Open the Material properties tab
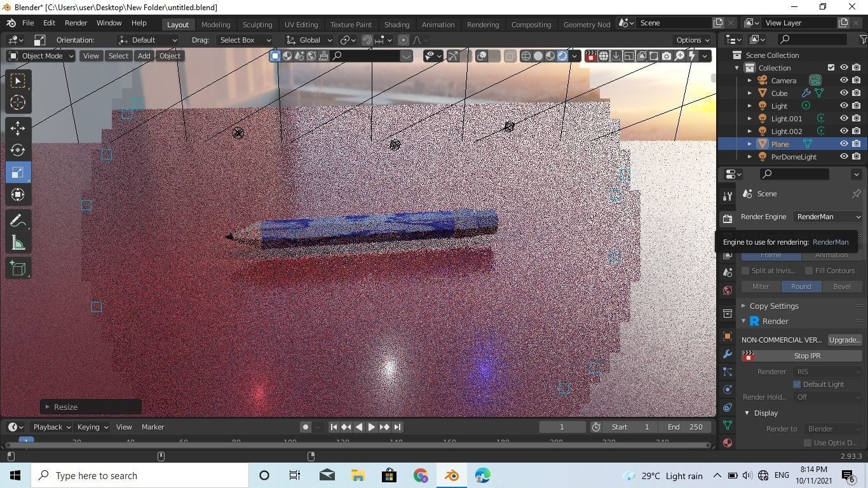 pyautogui.click(x=728, y=443)
